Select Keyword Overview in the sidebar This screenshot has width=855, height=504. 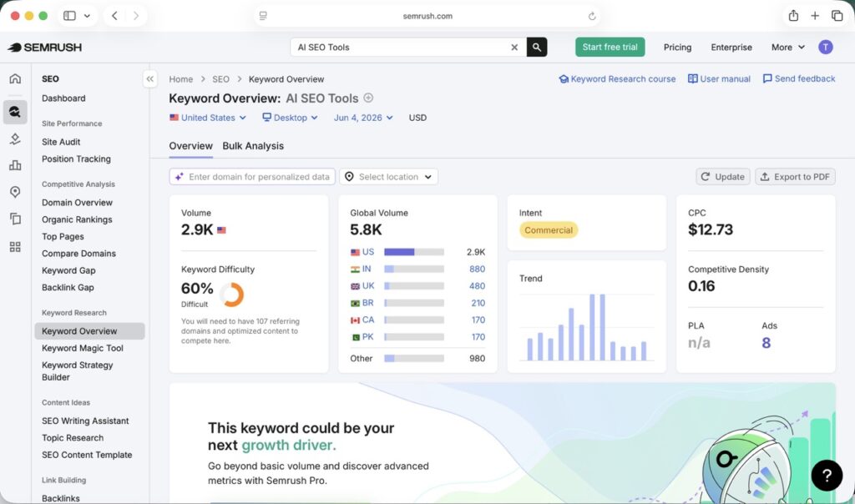tap(90, 331)
